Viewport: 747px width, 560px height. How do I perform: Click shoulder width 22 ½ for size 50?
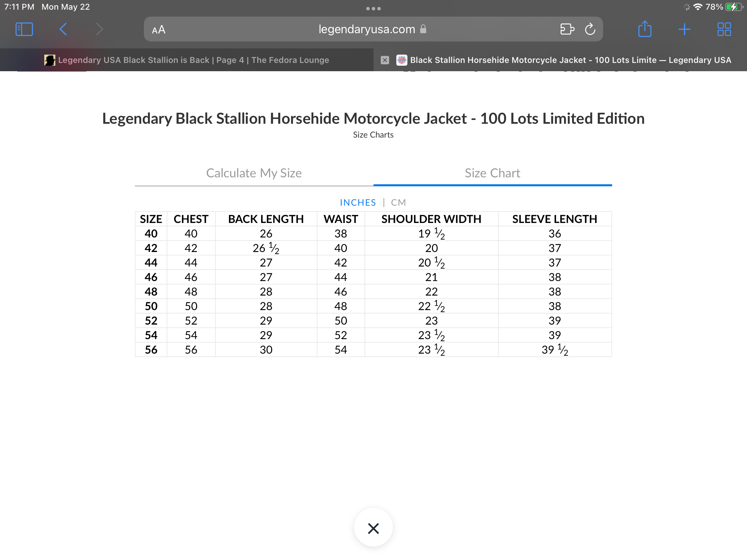[431, 306]
